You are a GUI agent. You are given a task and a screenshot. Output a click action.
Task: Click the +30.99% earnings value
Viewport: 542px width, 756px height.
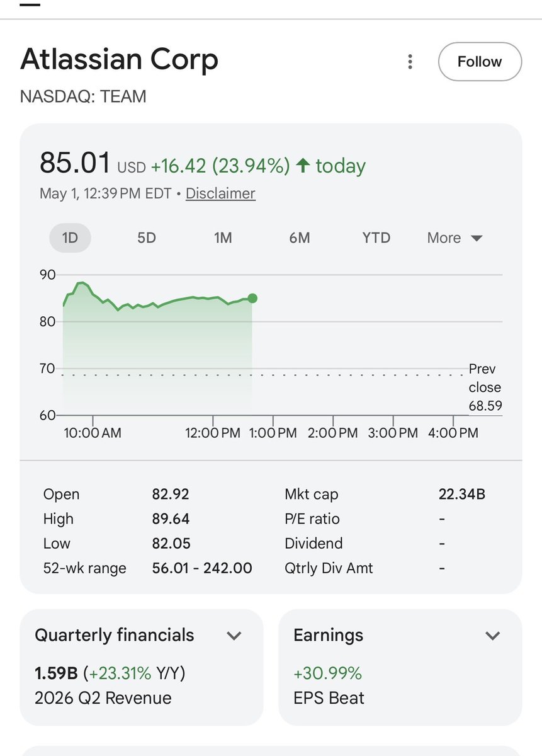point(328,673)
